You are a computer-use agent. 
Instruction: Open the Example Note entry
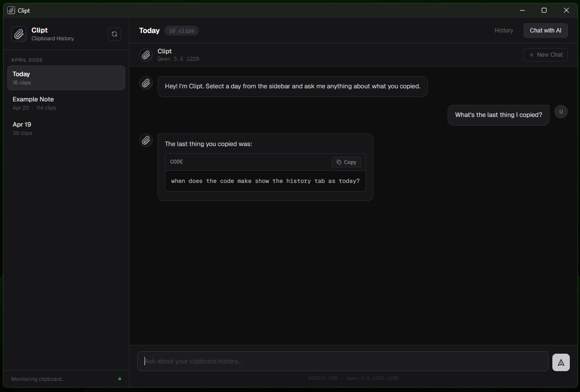[66, 103]
